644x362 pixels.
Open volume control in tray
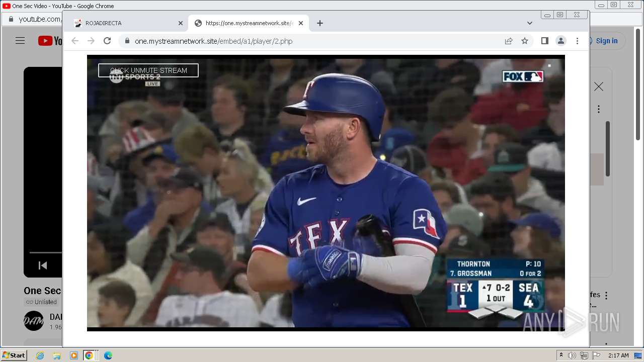tap(572, 355)
